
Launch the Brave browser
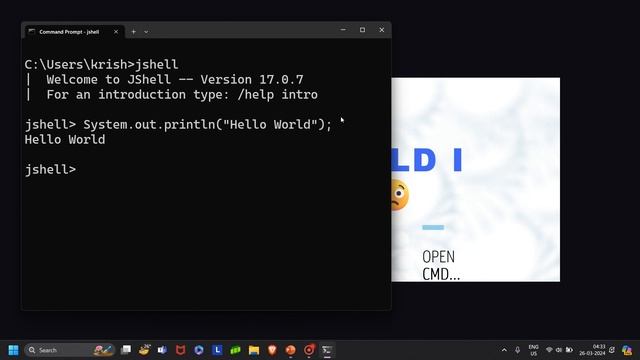[272, 350]
